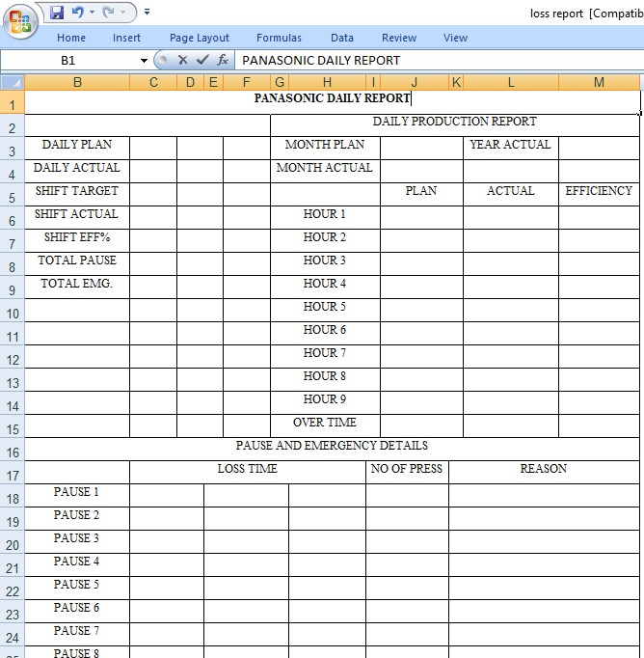The height and width of the screenshot is (658, 644).
Task: Click the Redo icon
Action: click(x=108, y=13)
